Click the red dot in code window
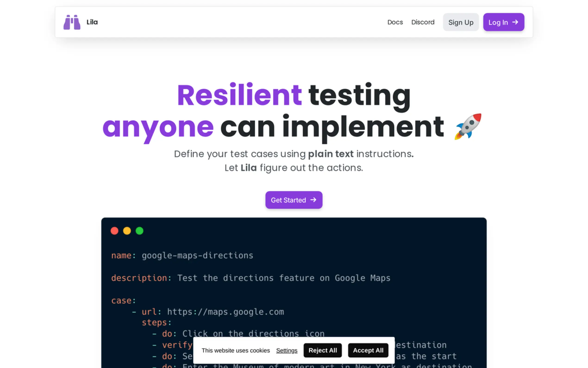 (115, 231)
